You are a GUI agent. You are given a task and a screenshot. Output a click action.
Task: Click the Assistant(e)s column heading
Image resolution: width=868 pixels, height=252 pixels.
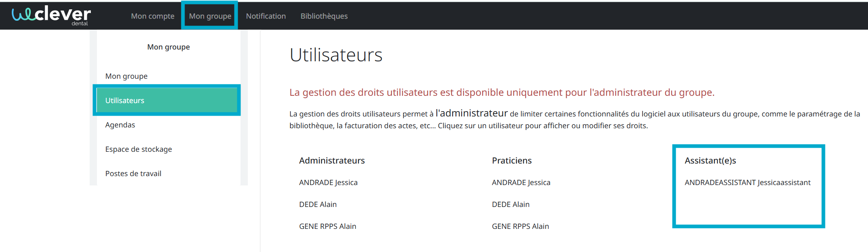[710, 161]
